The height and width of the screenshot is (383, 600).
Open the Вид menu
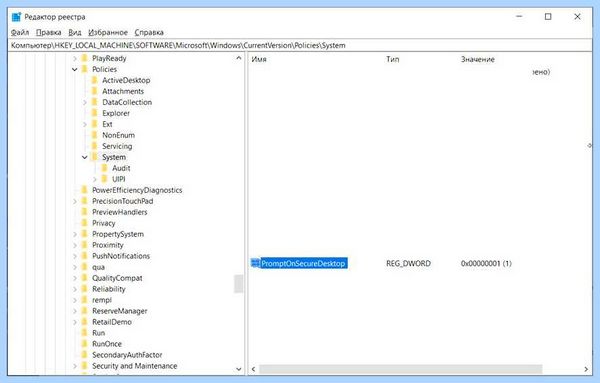[75, 33]
